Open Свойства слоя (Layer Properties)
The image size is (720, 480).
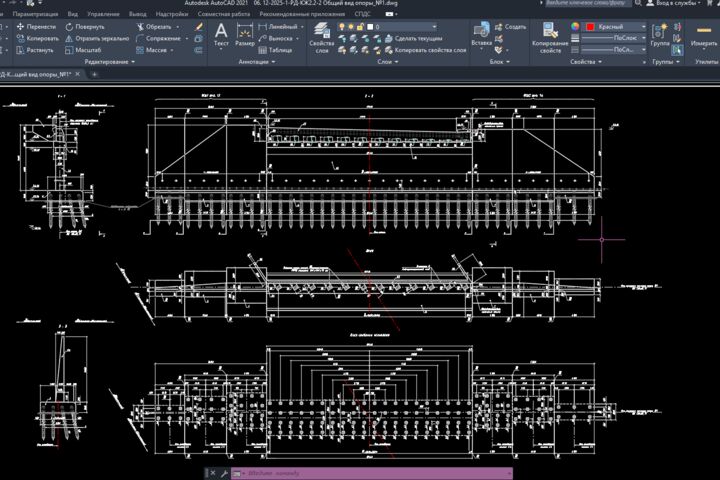322,38
